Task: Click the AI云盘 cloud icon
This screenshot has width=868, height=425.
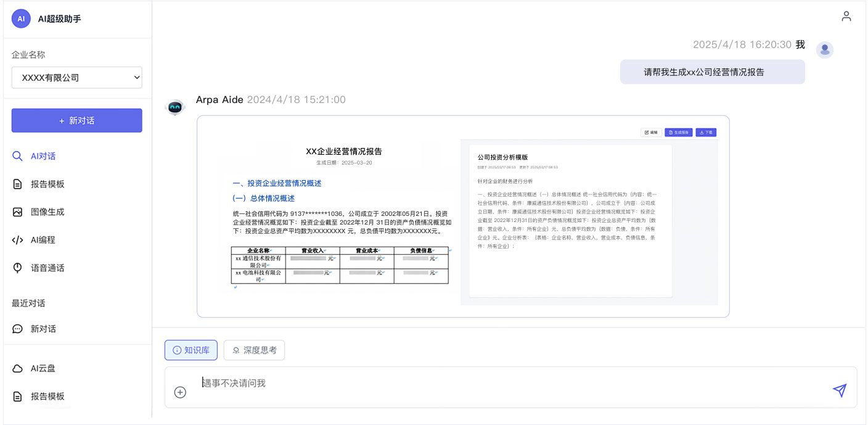Action: tap(17, 368)
